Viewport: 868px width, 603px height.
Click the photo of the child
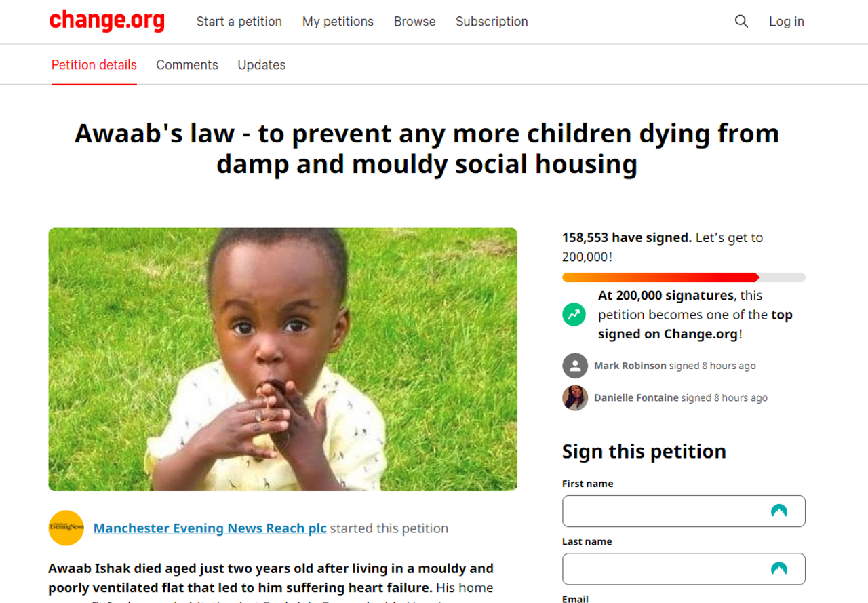point(283,359)
